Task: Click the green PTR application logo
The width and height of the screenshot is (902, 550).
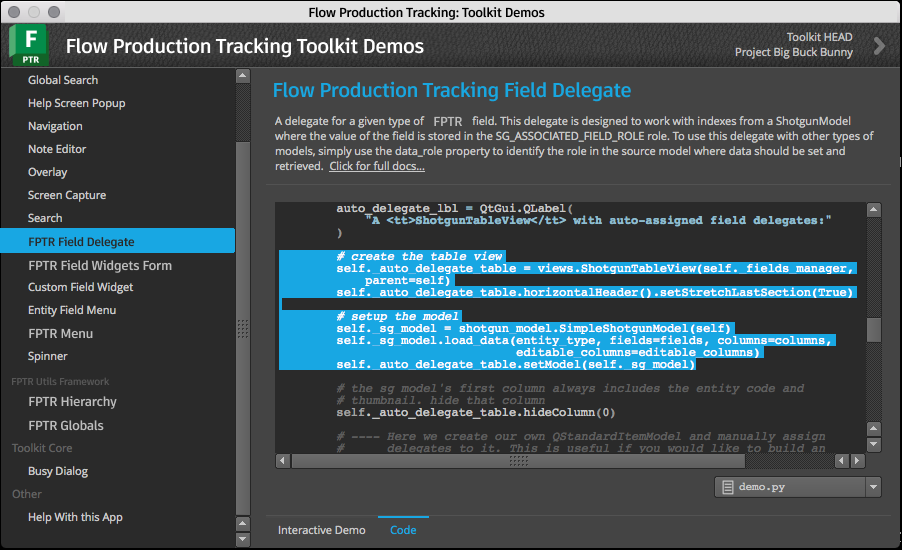Action: pyautogui.click(x=29, y=45)
